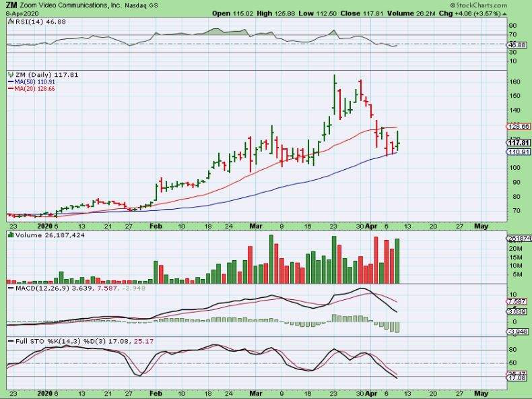Click the Mar label below the price panel

pyautogui.click(x=256, y=226)
